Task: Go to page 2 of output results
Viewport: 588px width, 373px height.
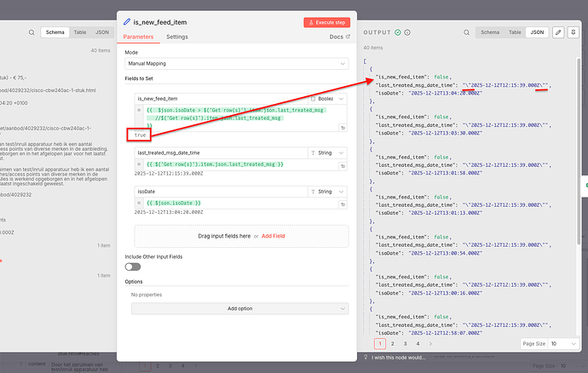Action: [393, 343]
